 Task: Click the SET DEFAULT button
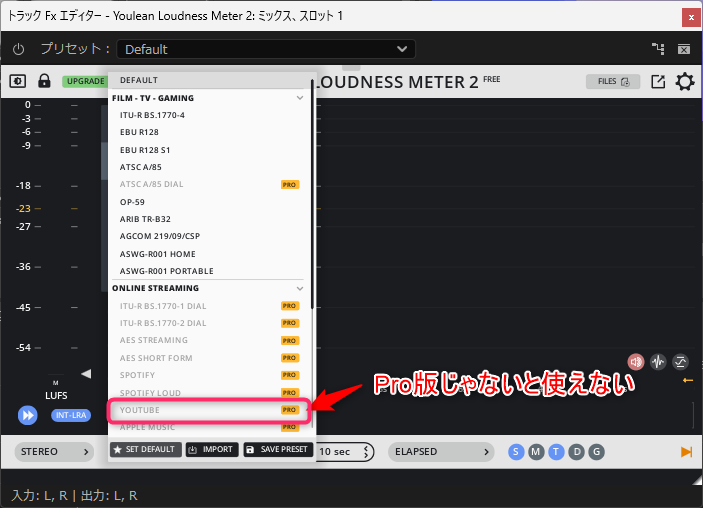point(145,449)
